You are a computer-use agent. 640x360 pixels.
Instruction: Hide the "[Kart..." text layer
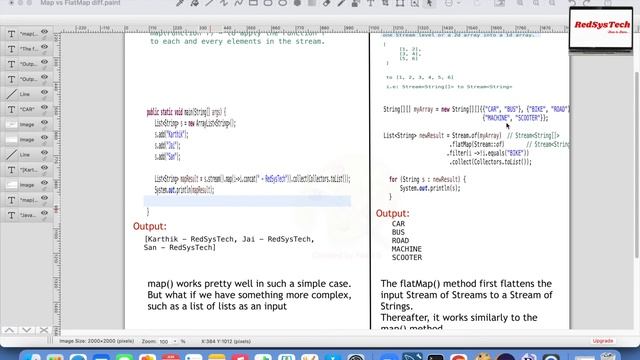pos(44,168)
